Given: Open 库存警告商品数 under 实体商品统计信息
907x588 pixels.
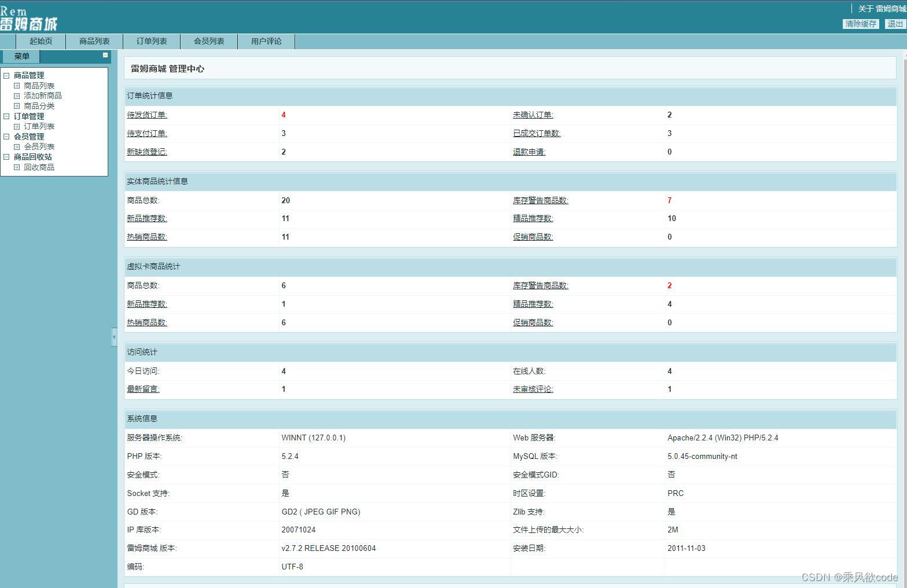Looking at the screenshot, I should tap(541, 200).
